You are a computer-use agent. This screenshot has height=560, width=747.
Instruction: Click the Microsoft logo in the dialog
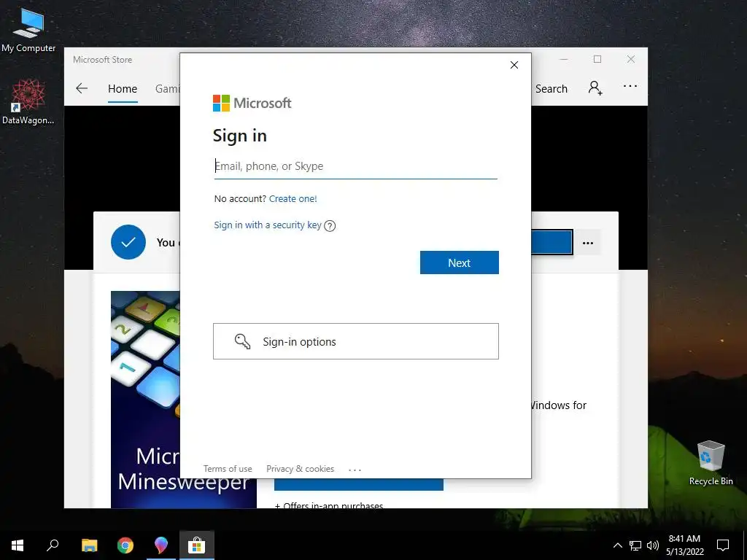[x=252, y=103]
